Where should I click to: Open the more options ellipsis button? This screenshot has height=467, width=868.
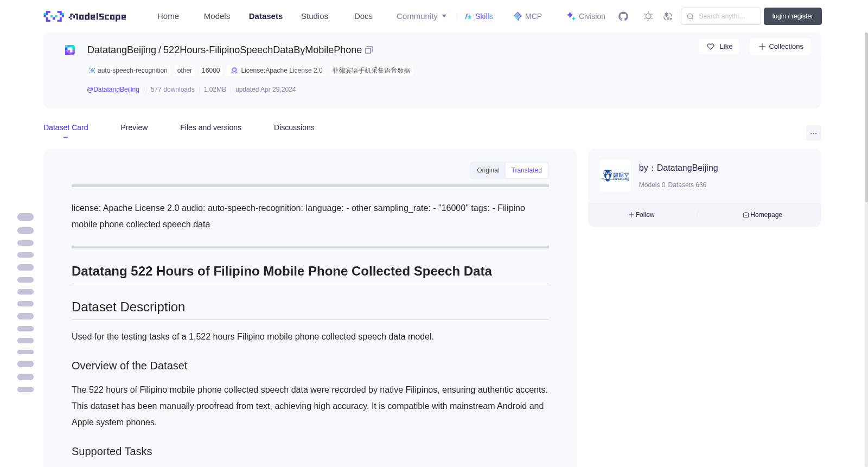pyautogui.click(x=813, y=133)
